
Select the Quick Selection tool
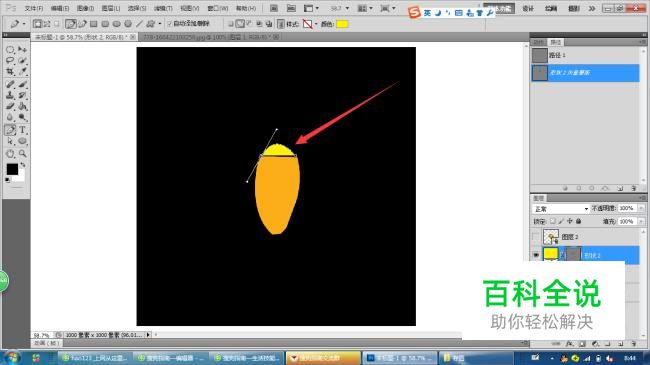click(x=22, y=61)
